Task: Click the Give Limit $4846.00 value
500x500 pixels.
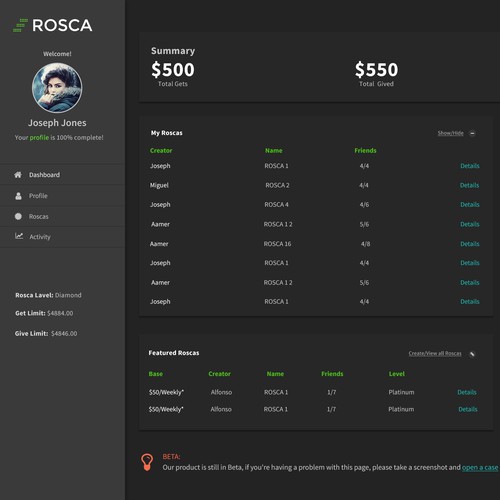Action: (x=64, y=334)
